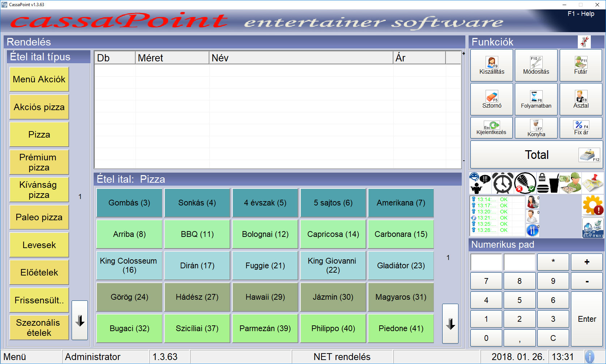Open Folyamatban (F6) in-progress orders
This screenshot has height=364, width=606.
click(x=536, y=99)
